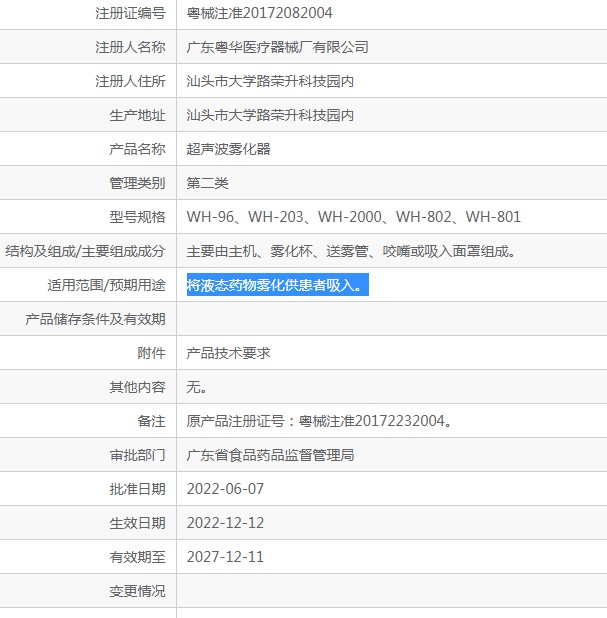Screen dimensions: 607x618
Task: Click the label 产品储存条件及有效期
Action: click(95, 319)
